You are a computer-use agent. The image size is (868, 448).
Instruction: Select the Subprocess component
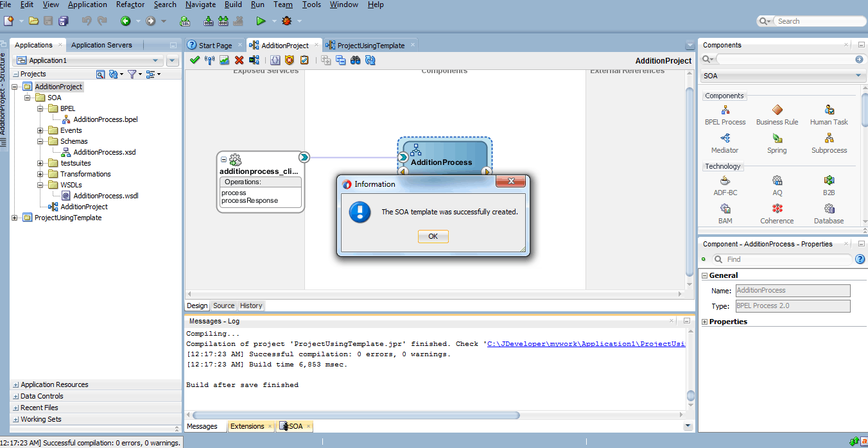(x=829, y=144)
